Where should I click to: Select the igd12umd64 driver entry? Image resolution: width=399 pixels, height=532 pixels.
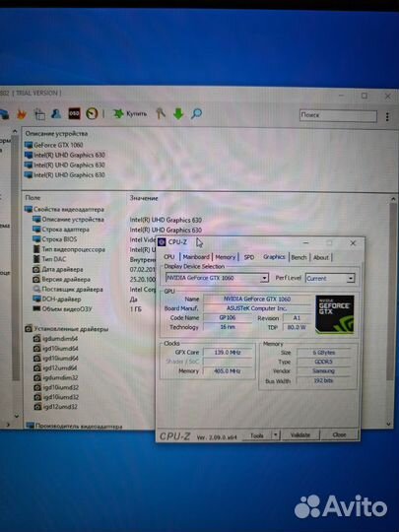click(55, 367)
